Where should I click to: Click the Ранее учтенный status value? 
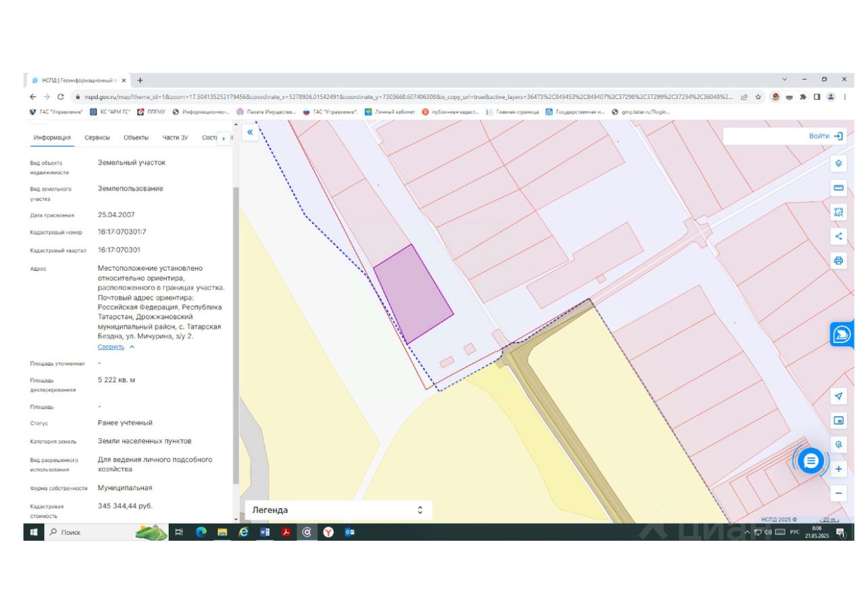(125, 423)
